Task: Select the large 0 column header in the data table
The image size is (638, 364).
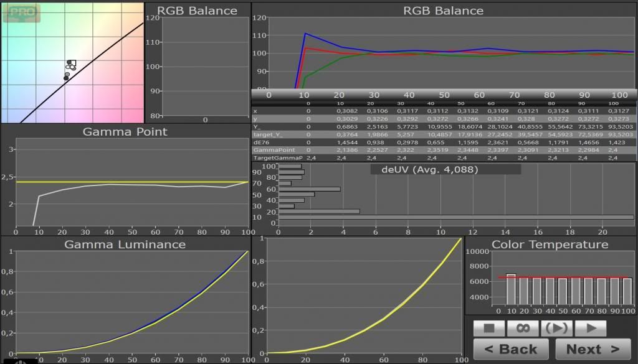Action: click(269, 95)
